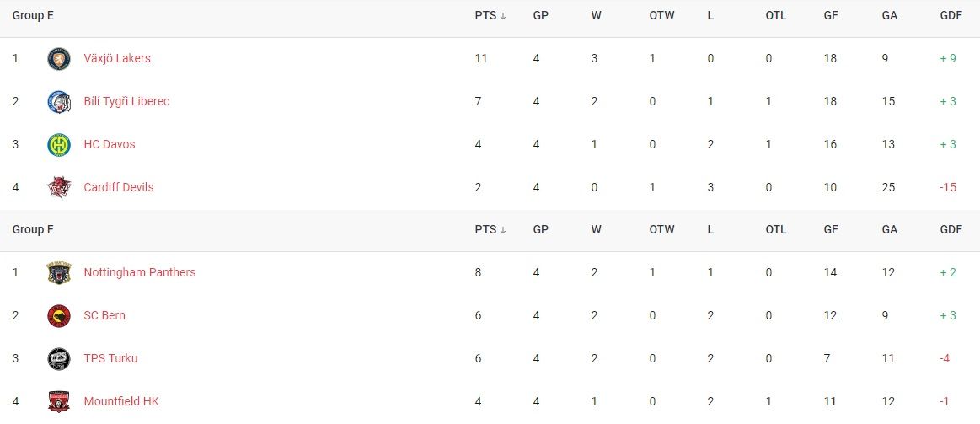Click the Cardiff Devils team logo
980x424 pixels.
pyautogui.click(x=59, y=187)
